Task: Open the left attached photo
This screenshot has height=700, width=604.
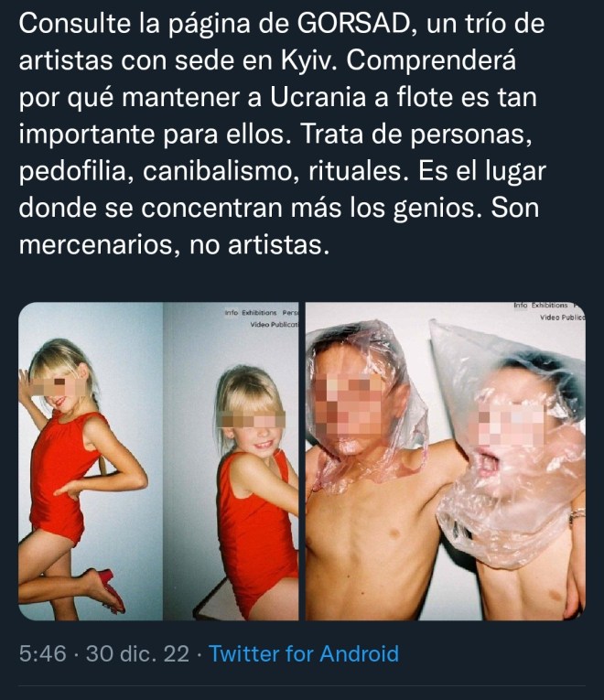Action: pyautogui.click(x=158, y=461)
